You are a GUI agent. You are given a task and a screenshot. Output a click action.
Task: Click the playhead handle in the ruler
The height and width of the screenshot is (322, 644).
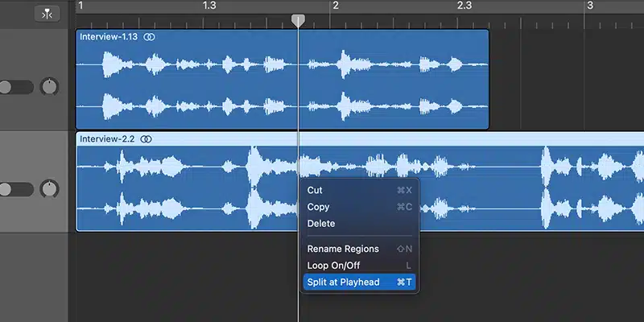298,21
